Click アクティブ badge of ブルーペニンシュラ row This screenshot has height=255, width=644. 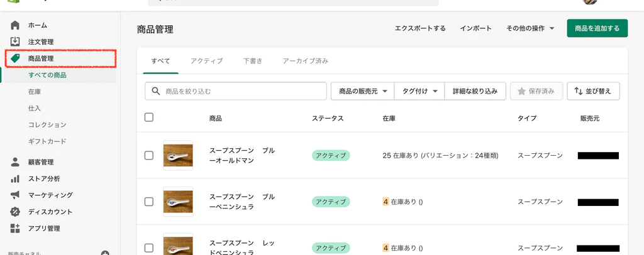331,202
